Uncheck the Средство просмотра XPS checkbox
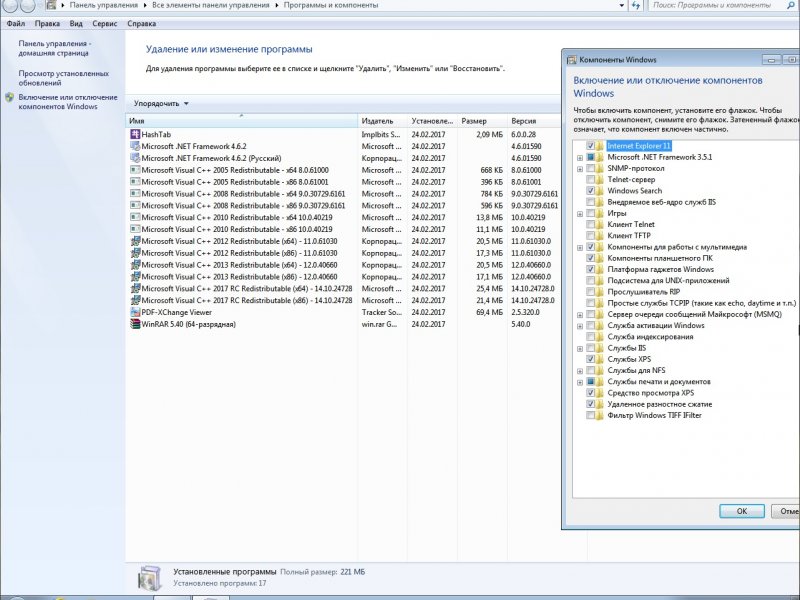800x600 pixels. 590,393
